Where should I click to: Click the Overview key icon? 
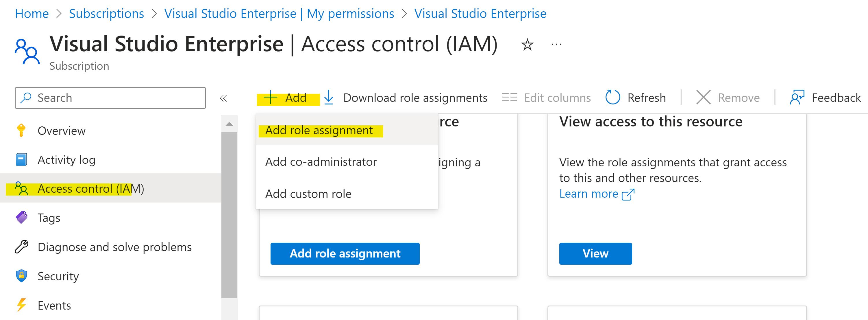pyautogui.click(x=21, y=130)
